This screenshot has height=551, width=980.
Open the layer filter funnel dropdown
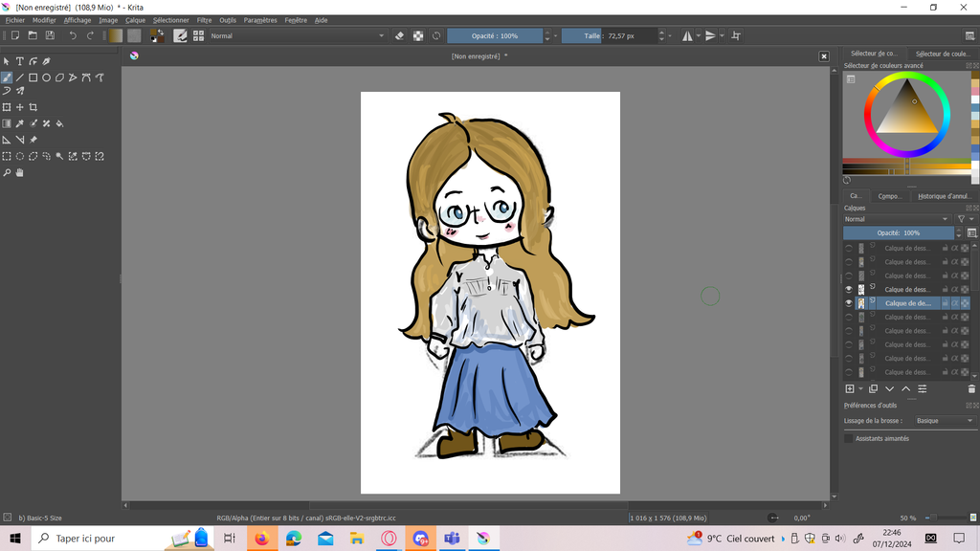click(963, 219)
